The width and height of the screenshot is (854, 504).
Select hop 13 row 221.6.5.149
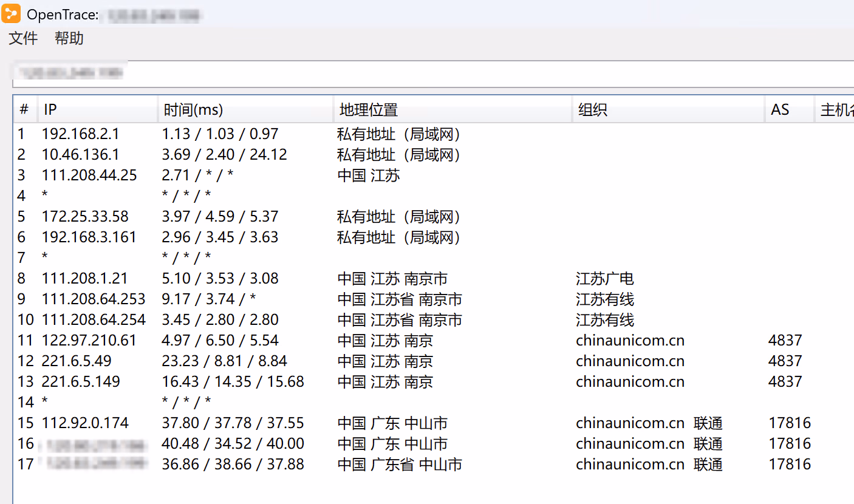(x=81, y=382)
